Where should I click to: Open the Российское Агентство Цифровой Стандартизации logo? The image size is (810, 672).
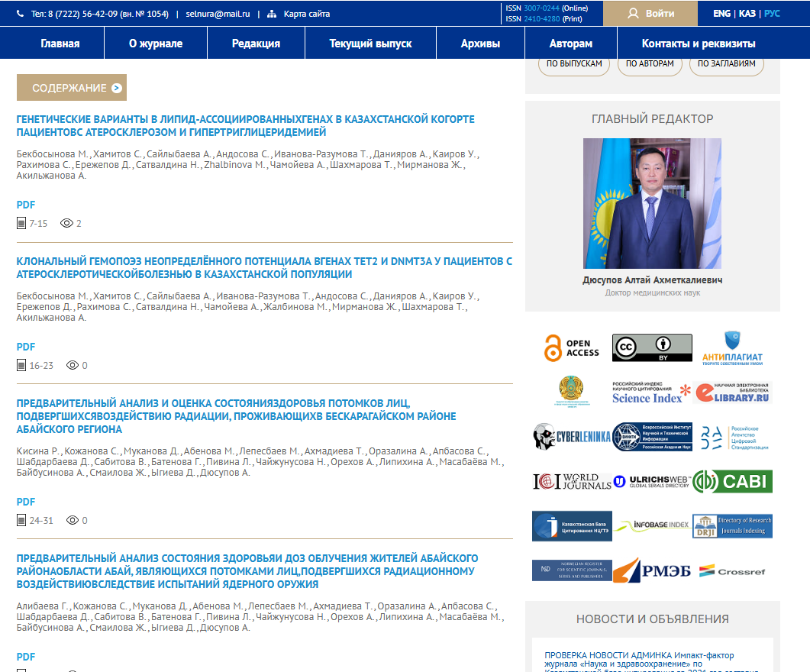[x=734, y=438]
